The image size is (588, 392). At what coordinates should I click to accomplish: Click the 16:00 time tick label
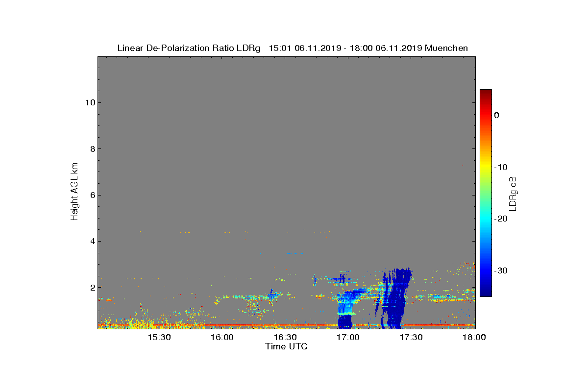point(222,338)
